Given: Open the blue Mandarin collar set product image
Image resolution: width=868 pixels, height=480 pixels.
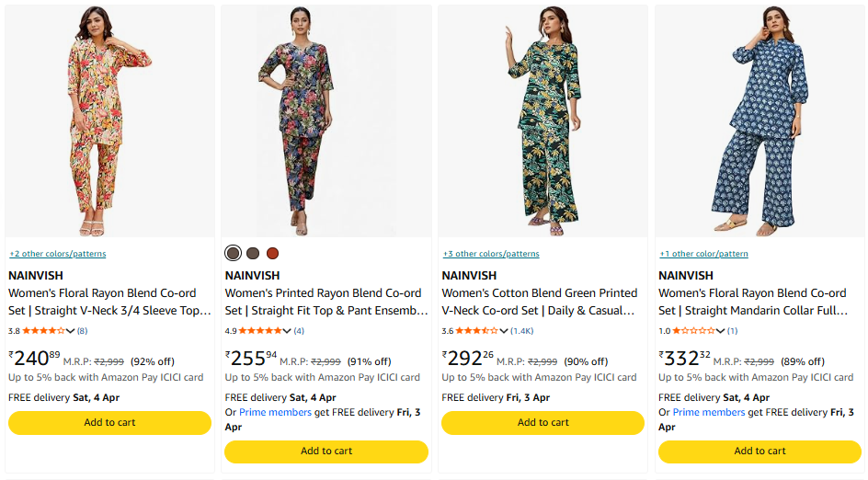Looking at the screenshot, I should [759, 121].
